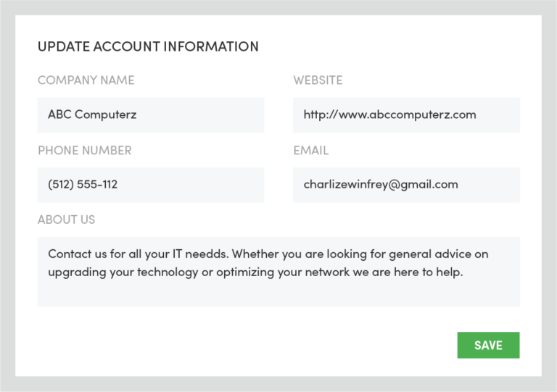Click the Update Account Information heading
The image size is (557, 392).
[148, 46]
